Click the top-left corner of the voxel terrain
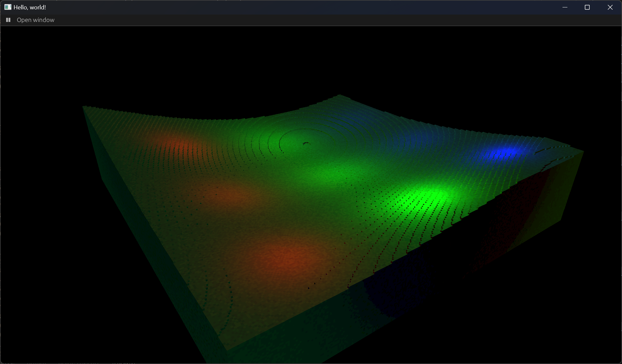 tap(84, 107)
